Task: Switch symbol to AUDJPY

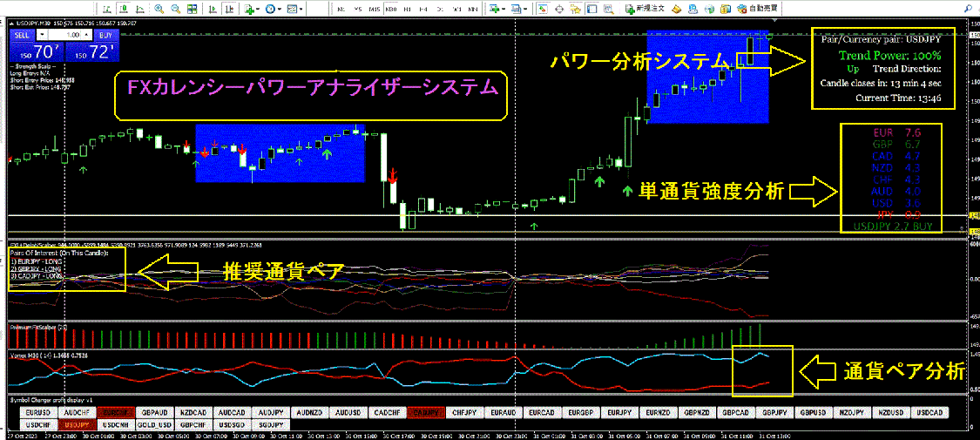Action: [270, 412]
